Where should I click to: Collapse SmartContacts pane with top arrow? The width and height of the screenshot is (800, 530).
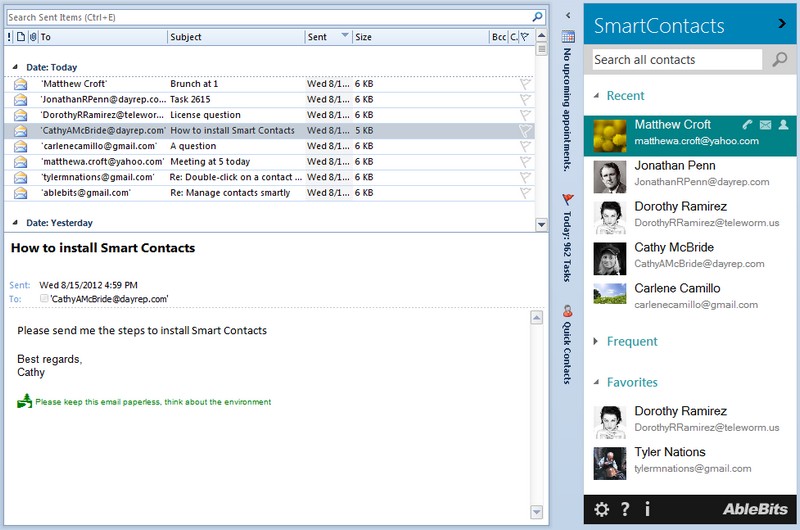pos(782,23)
